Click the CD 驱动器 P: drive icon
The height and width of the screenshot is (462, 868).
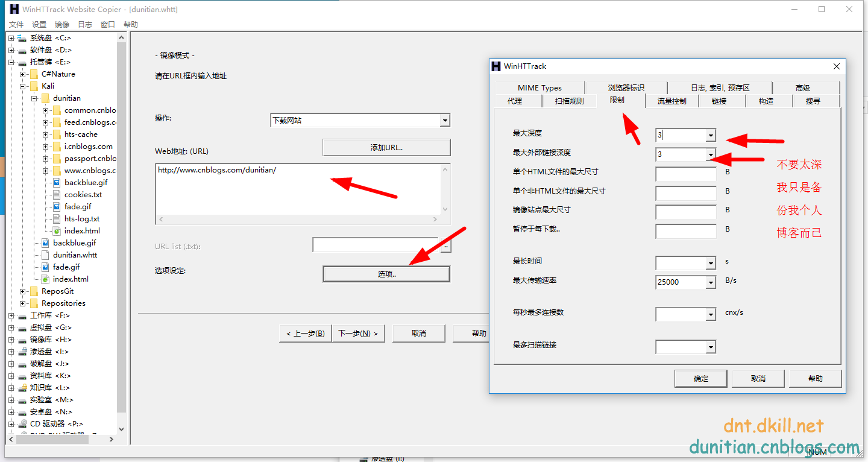(x=22, y=424)
